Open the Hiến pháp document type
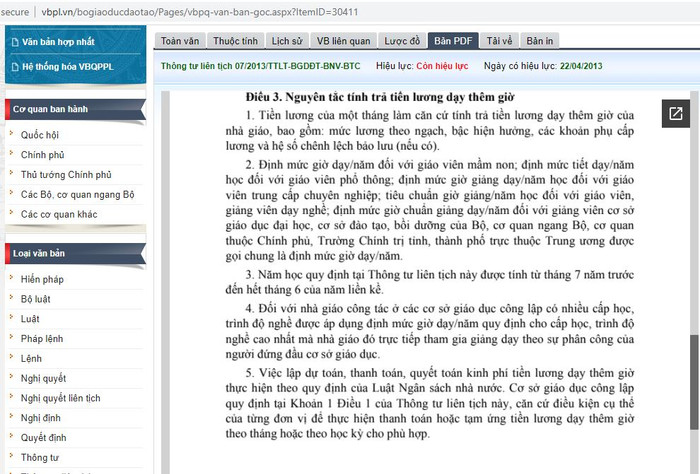The height and width of the screenshot is (474, 700). 42,279
